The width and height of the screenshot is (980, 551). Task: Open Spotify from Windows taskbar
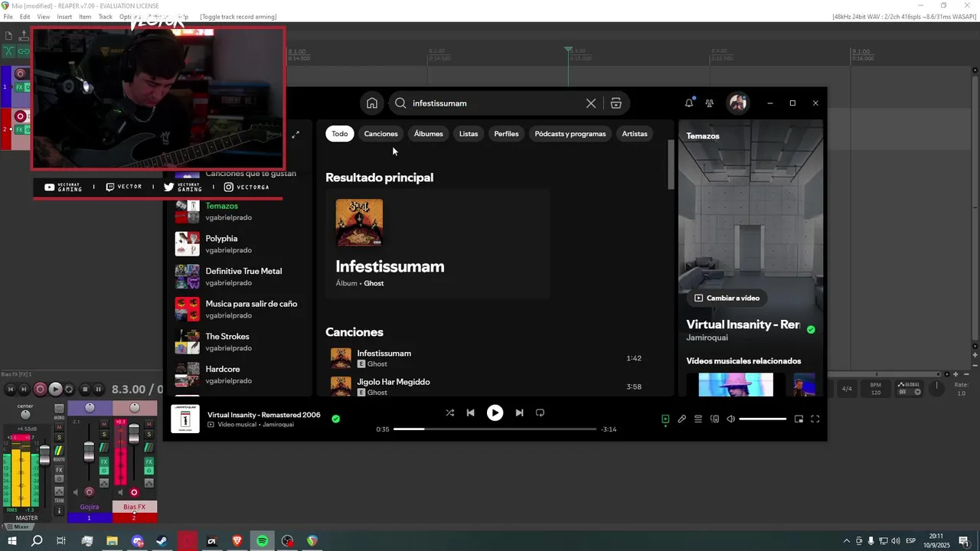262,541
